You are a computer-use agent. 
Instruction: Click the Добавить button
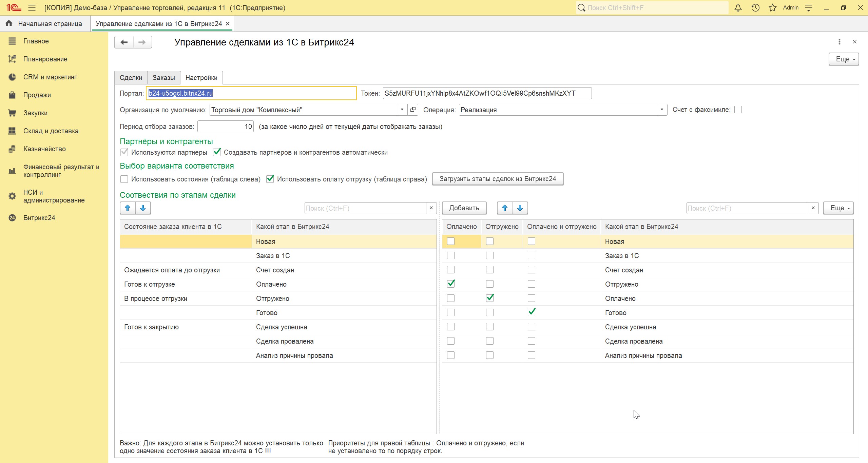[464, 208]
